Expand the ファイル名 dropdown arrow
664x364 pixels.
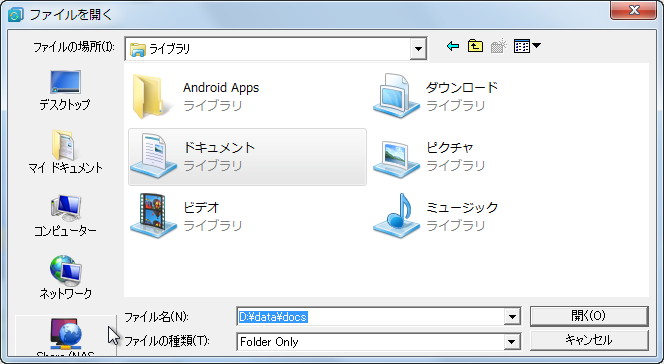tap(512, 317)
